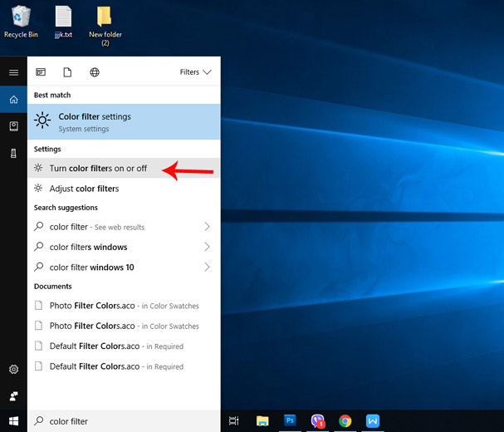This screenshot has height=432, width=504.
Task: Filter search results by Web globe icon
Action: point(95,72)
